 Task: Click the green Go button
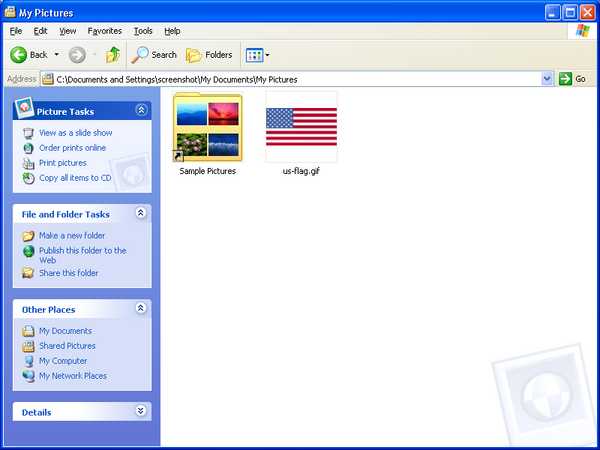[x=573, y=79]
